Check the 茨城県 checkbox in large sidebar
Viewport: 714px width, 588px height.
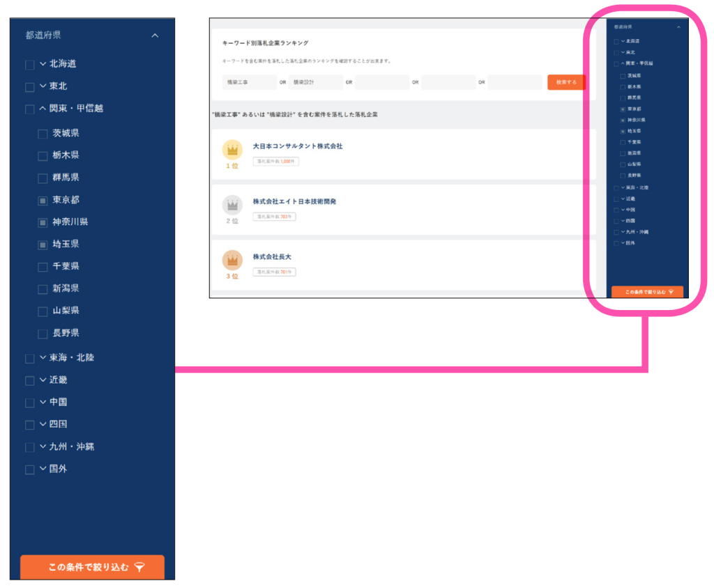[x=43, y=134]
